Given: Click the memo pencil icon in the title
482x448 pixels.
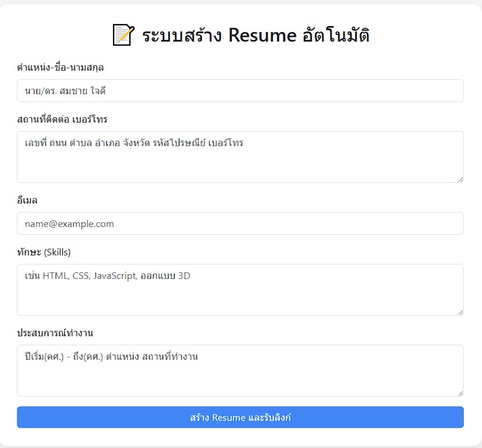Looking at the screenshot, I should (x=123, y=36).
